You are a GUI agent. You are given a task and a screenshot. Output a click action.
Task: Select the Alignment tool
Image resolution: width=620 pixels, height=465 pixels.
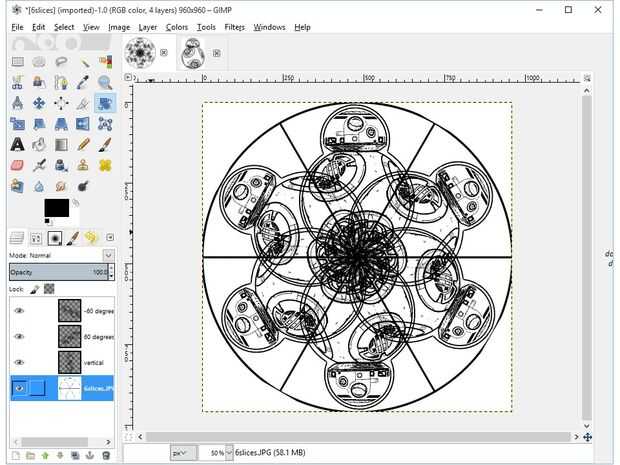tap(61, 104)
